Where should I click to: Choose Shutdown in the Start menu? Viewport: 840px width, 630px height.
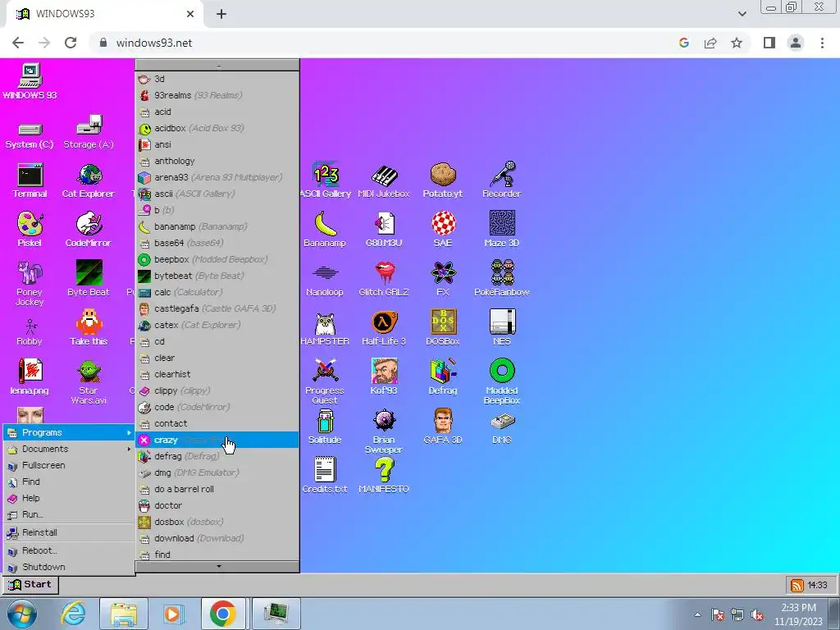(x=69, y=568)
